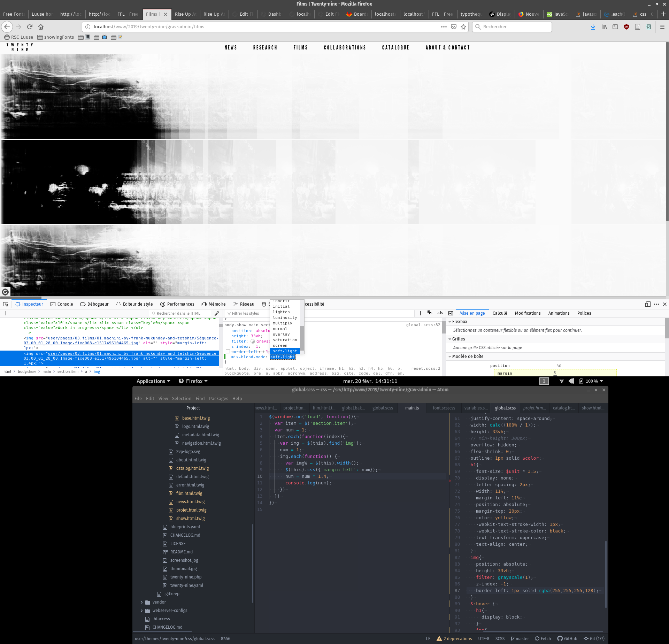Enable the border-left declaration checkbox
This screenshot has height=644, width=669.
(x=228, y=352)
